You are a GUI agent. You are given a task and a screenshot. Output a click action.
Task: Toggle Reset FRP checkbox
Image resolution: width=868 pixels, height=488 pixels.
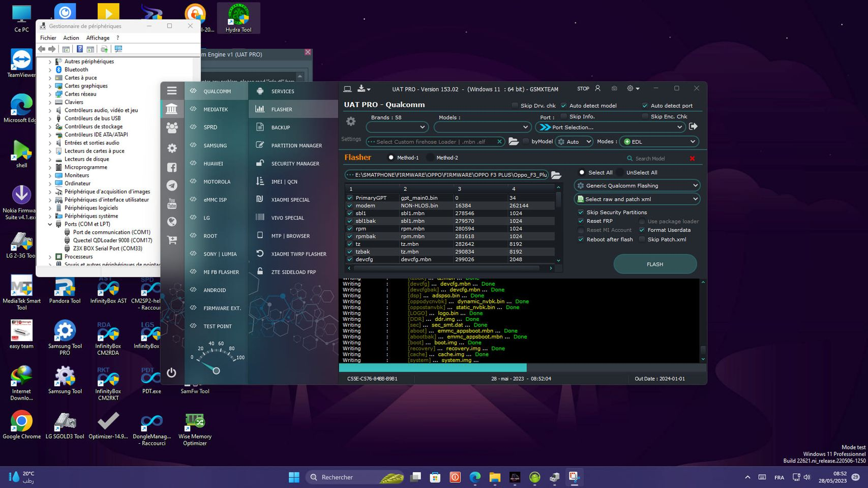(581, 221)
